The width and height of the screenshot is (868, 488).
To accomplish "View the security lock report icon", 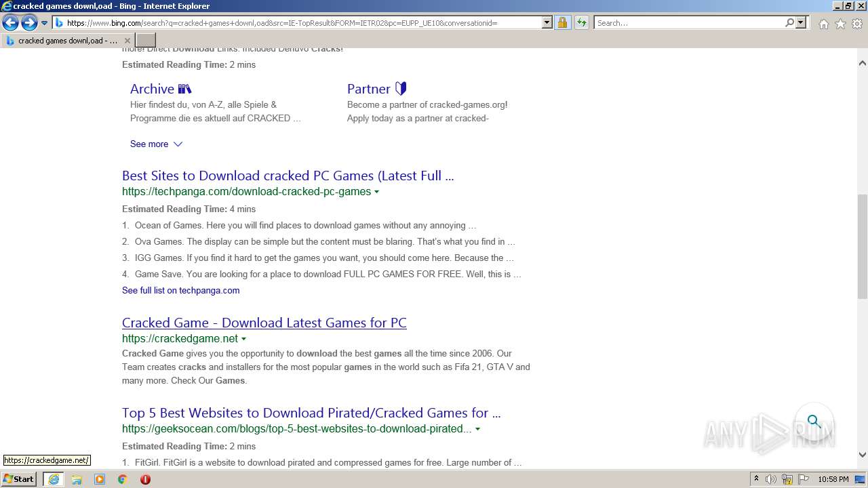I will tap(562, 22).
